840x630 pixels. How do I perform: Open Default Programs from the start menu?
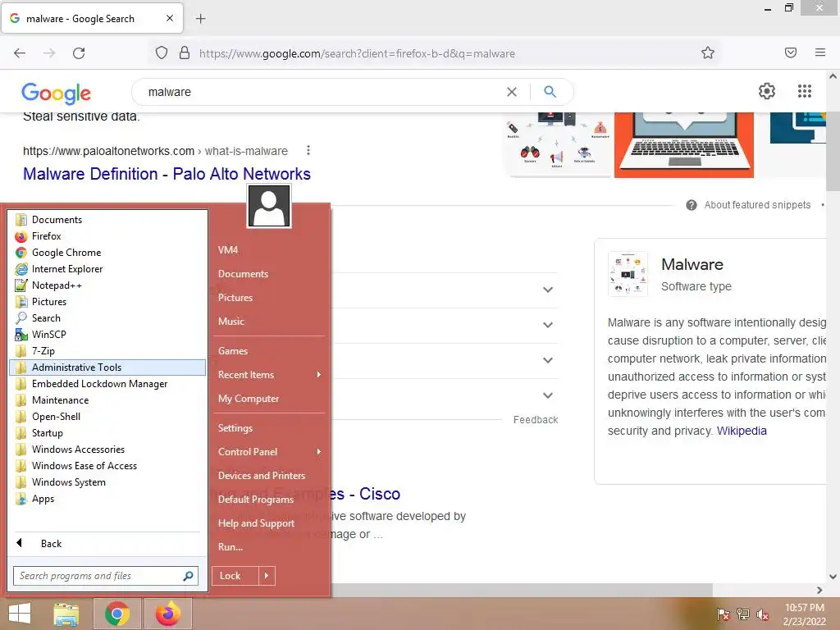[256, 500]
